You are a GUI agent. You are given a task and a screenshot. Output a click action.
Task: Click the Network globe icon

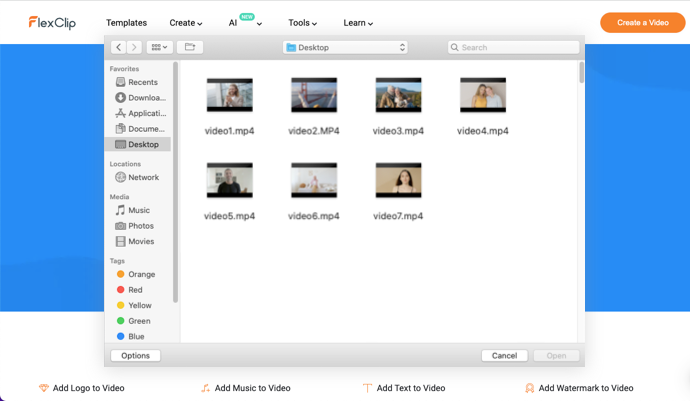click(x=120, y=177)
